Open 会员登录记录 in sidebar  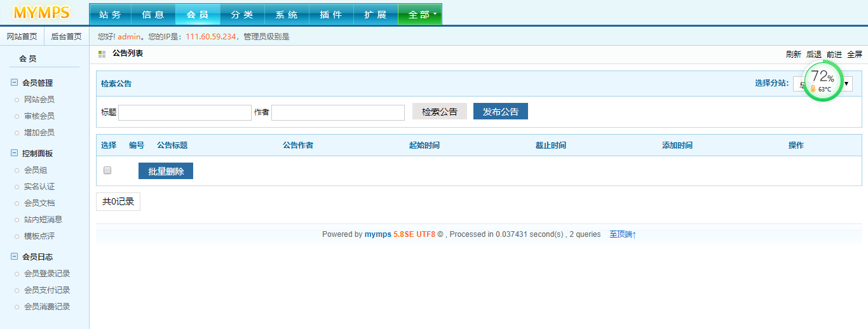pyautogui.click(x=47, y=274)
